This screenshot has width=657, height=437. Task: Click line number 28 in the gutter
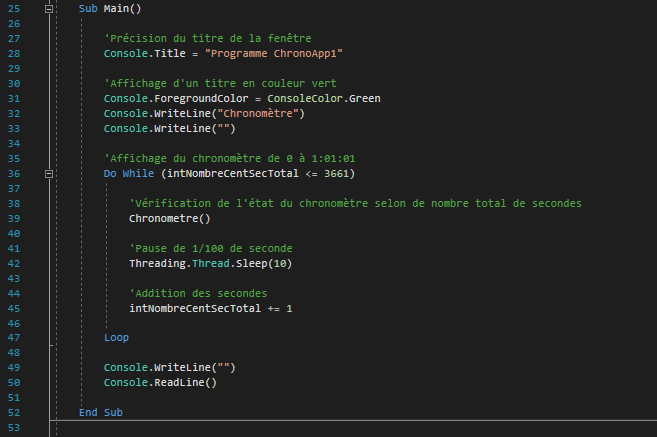point(14,54)
